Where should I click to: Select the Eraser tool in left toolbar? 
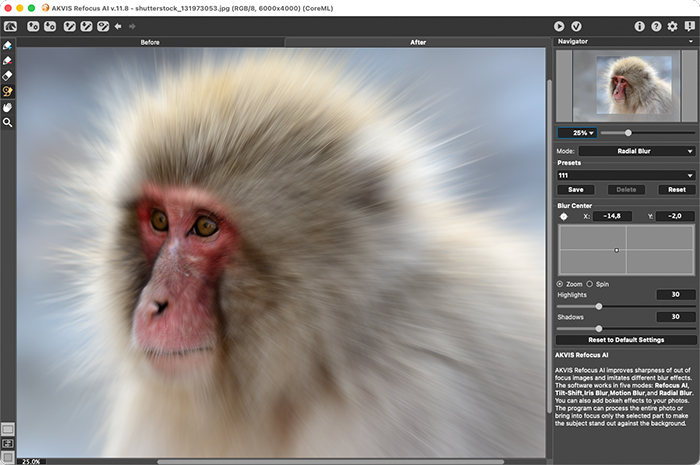tap(8, 75)
